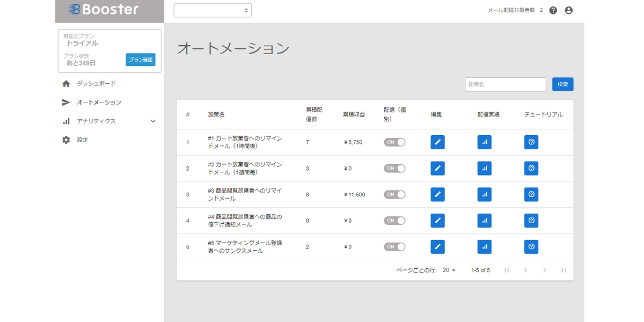Open the help icon in the top bar
The image size is (644, 322).
(x=553, y=10)
